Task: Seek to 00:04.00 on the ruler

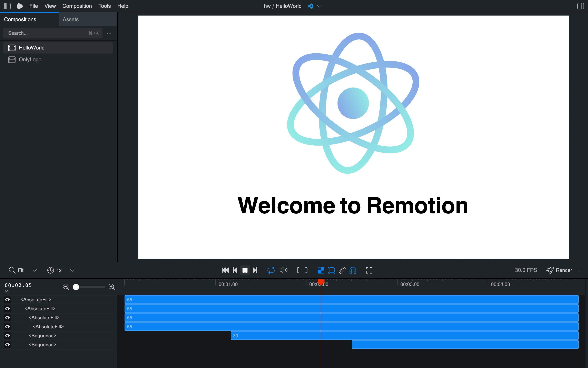Action: click(500, 284)
